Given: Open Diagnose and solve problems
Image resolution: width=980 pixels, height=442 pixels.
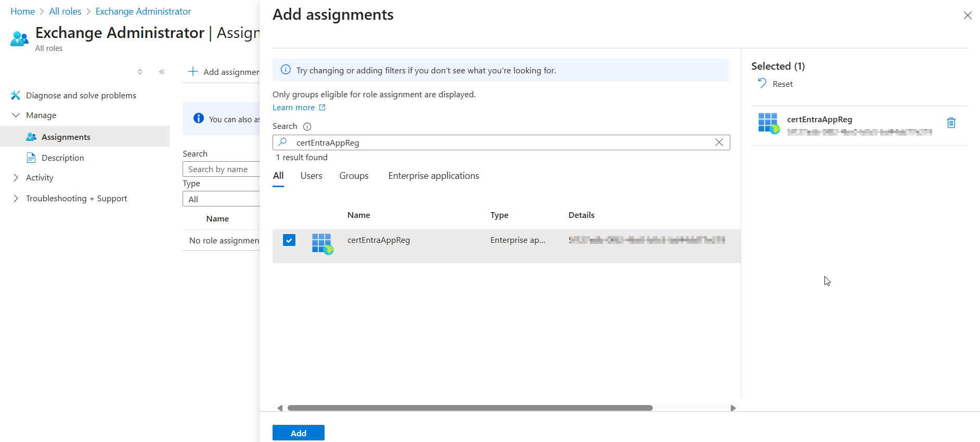Looking at the screenshot, I should pos(81,96).
